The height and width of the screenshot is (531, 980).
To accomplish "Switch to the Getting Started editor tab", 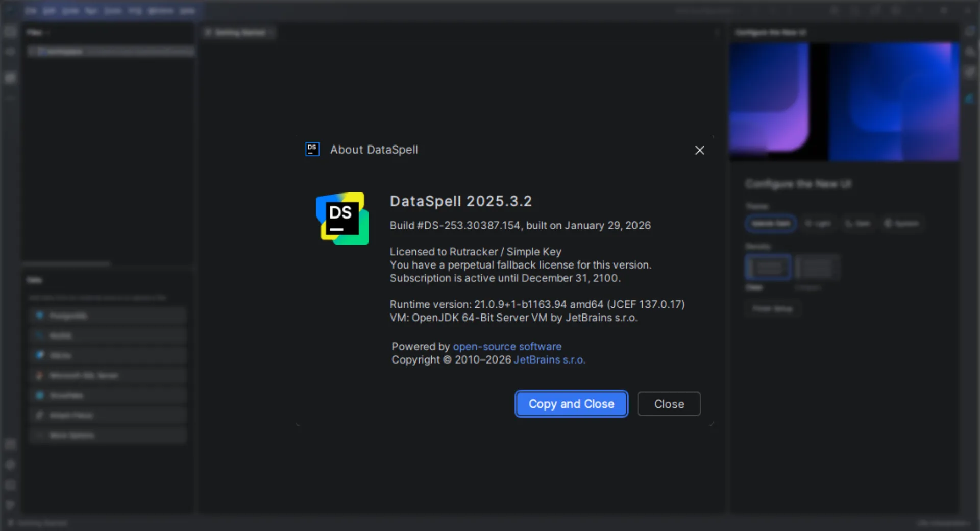I will [240, 33].
